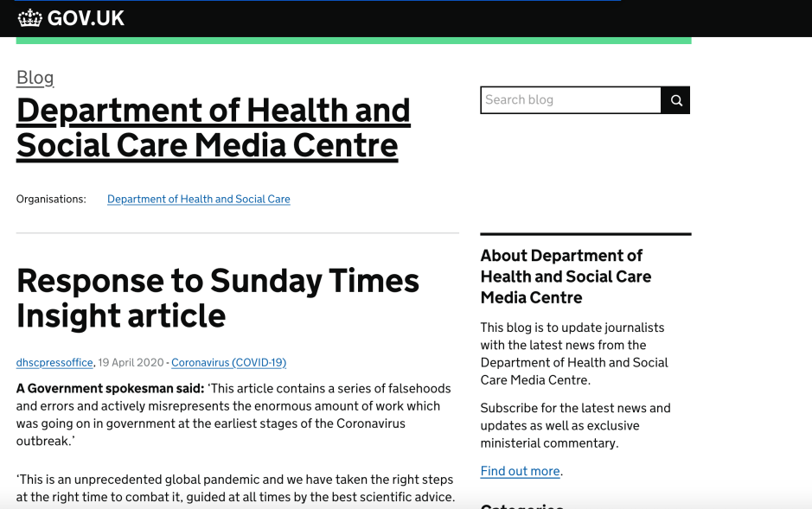Click the partially visible Categories heading

(x=522, y=506)
